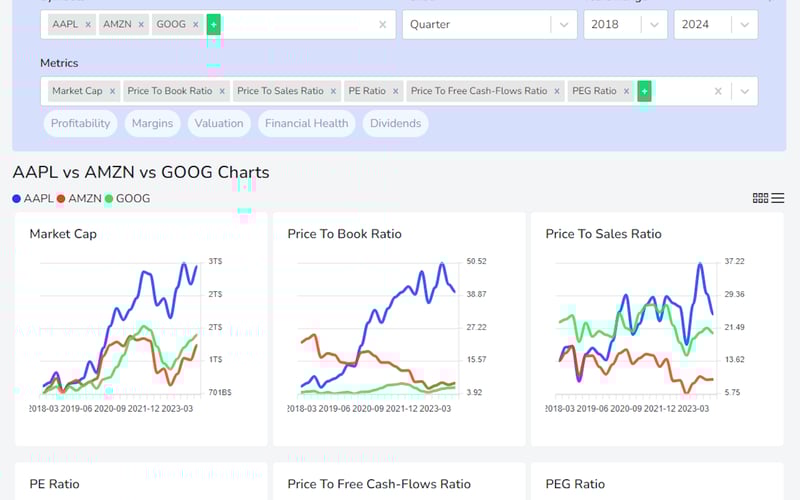This screenshot has height=500, width=800.
Task: Click the Financial Health preset button
Action: click(306, 123)
